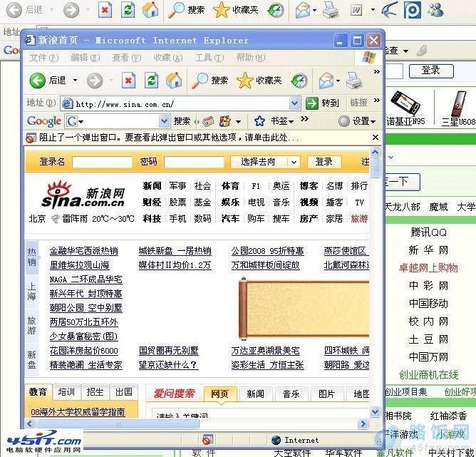Click background window Favorites star
The image size is (476, 457).
pos(222,10)
